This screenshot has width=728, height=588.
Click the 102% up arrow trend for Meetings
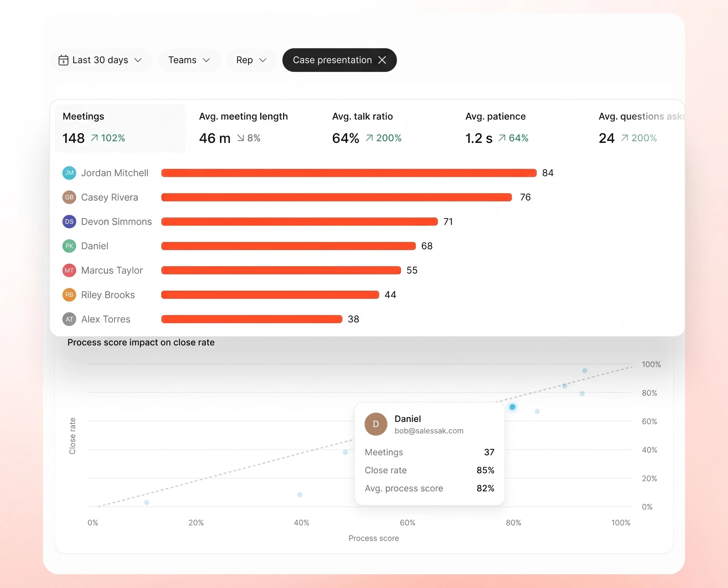point(108,138)
